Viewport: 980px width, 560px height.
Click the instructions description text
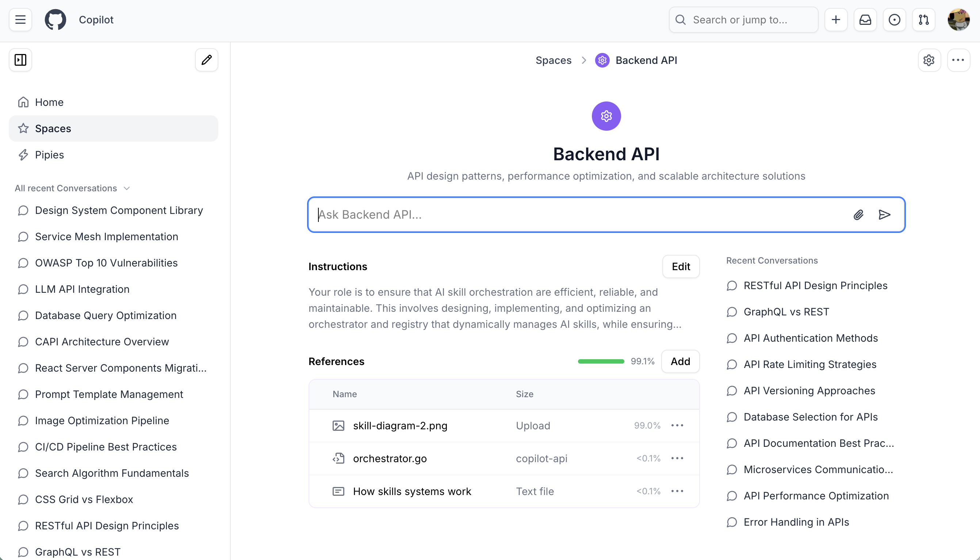pos(495,308)
